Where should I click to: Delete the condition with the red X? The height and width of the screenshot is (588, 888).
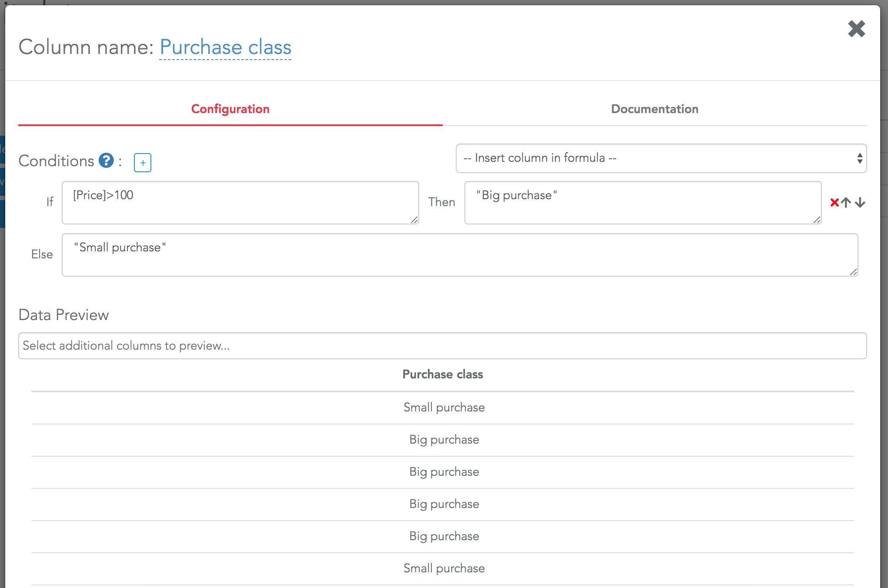pos(834,203)
